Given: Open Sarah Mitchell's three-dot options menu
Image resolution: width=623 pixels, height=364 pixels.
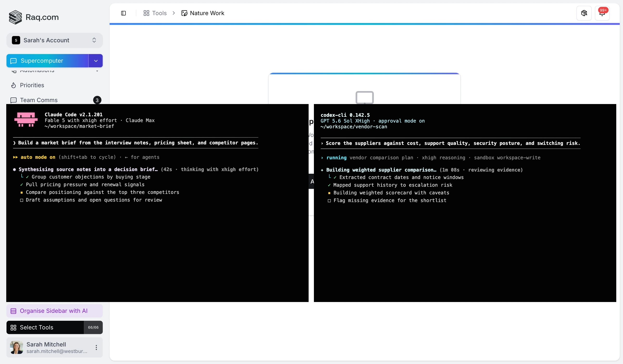Looking at the screenshot, I should click(x=96, y=347).
